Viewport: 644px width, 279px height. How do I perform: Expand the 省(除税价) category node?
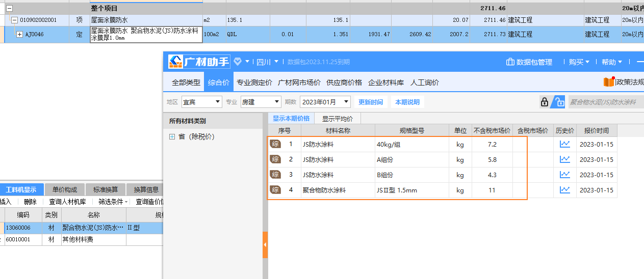[x=172, y=136]
